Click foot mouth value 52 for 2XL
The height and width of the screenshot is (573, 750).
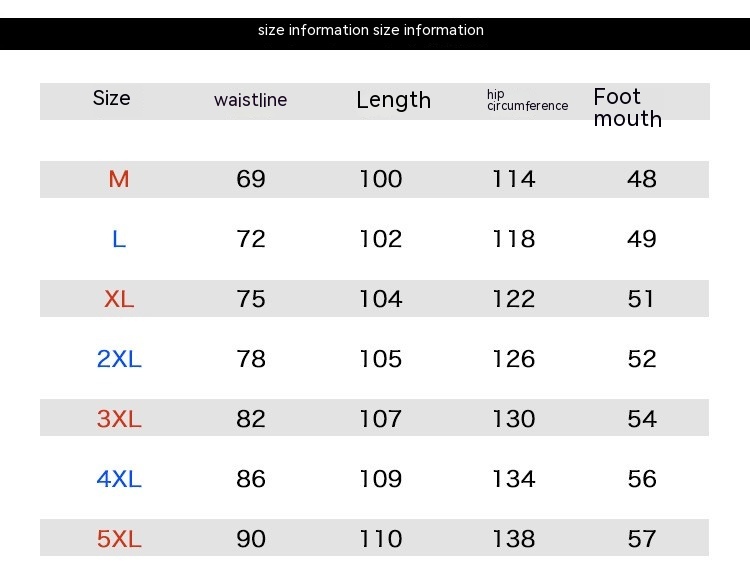[x=641, y=359]
